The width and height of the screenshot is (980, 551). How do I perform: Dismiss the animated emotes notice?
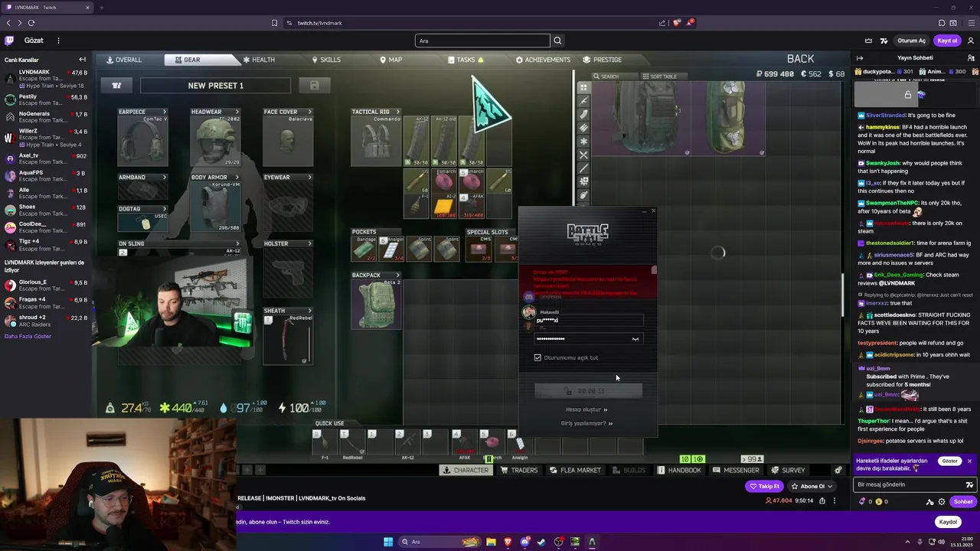click(969, 461)
